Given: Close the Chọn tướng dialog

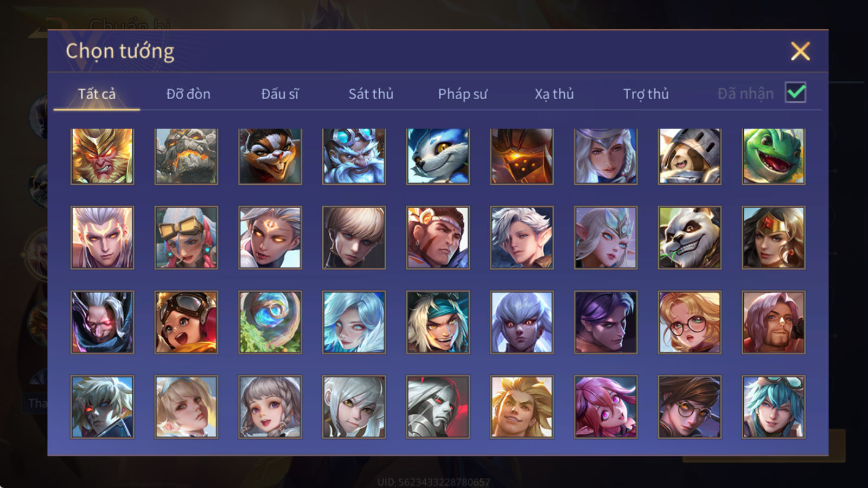Looking at the screenshot, I should click(800, 52).
